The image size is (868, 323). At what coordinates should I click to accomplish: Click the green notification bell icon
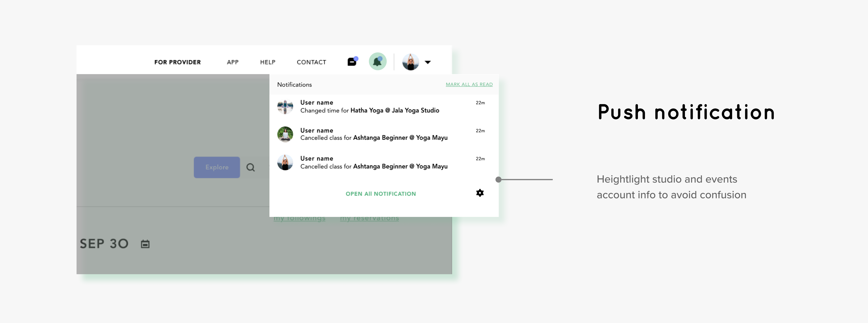pyautogui.click(x=378, y=62)
